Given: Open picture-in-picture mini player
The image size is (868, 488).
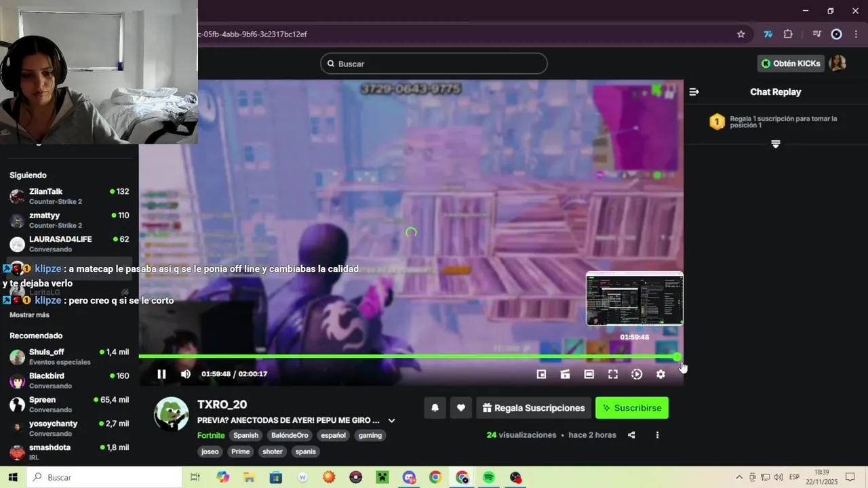Looking at the screenshot, I should tap(541, 374).
